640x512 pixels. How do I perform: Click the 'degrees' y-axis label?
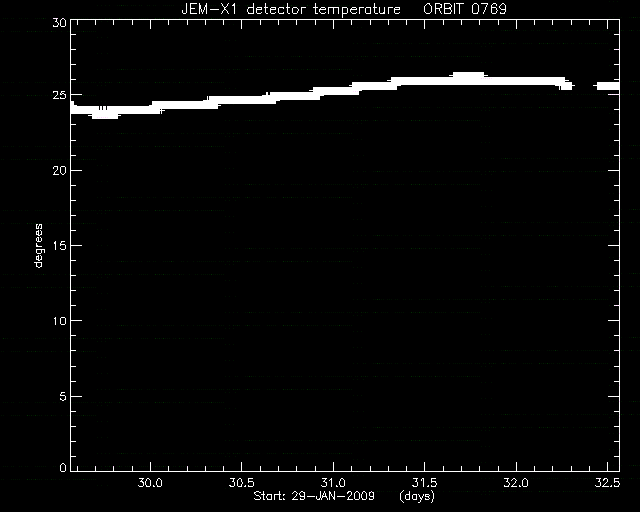[38, 245]
